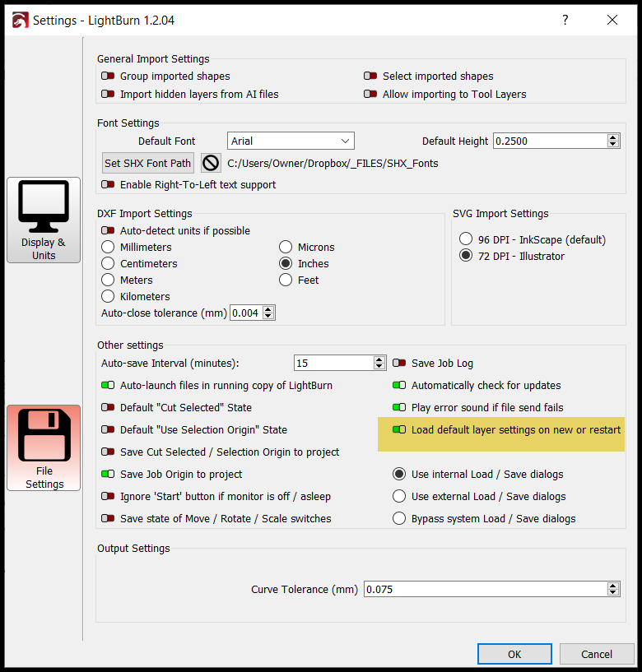Increase Default Height with up arrow

click(613, 137)
